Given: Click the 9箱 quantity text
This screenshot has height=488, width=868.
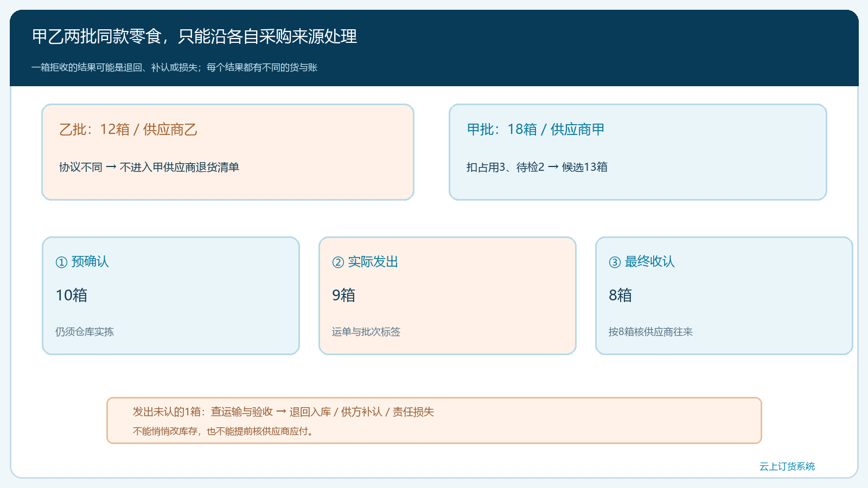Looking at the screenshot, I should pyautogui.click(x=344, y=295).
